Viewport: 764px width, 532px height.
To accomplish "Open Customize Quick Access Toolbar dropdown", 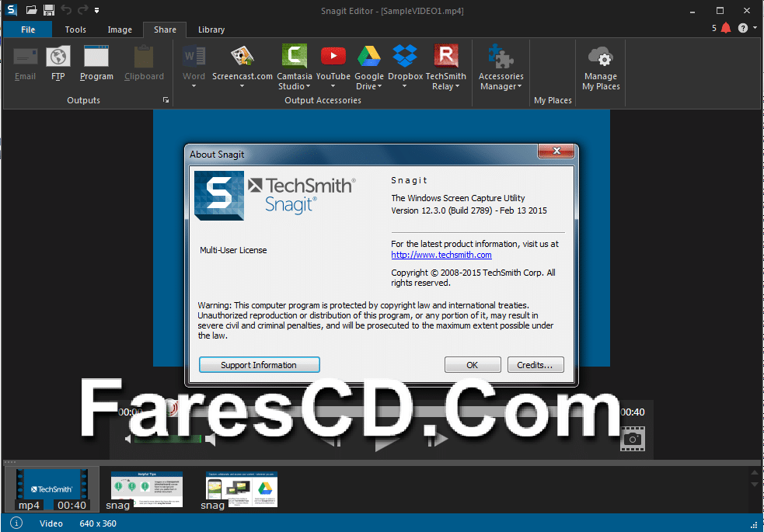I will pyautogui.click(x=97, y=10).
